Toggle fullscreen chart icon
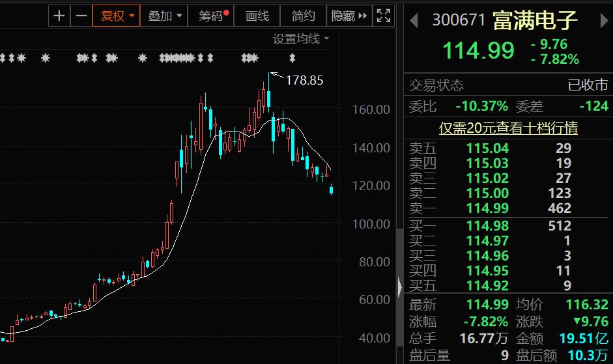 [x=384, y=16]
